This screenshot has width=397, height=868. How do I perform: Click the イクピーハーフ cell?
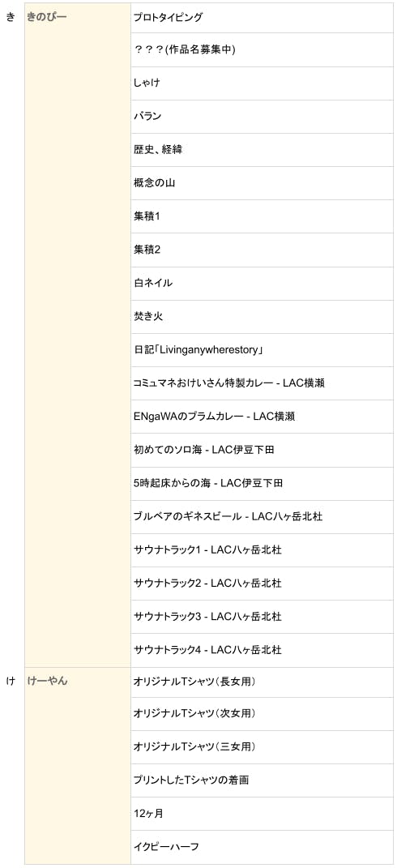[262, 847]
